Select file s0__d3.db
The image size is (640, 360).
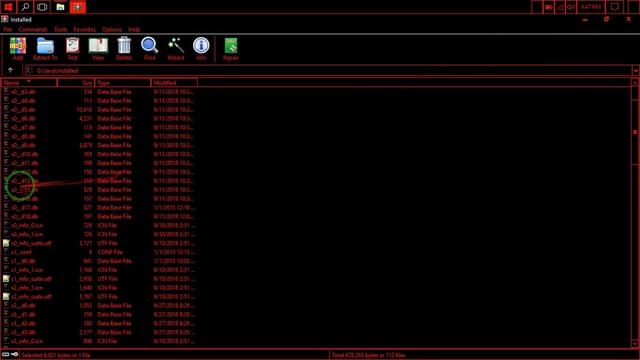tap(23, 92)
